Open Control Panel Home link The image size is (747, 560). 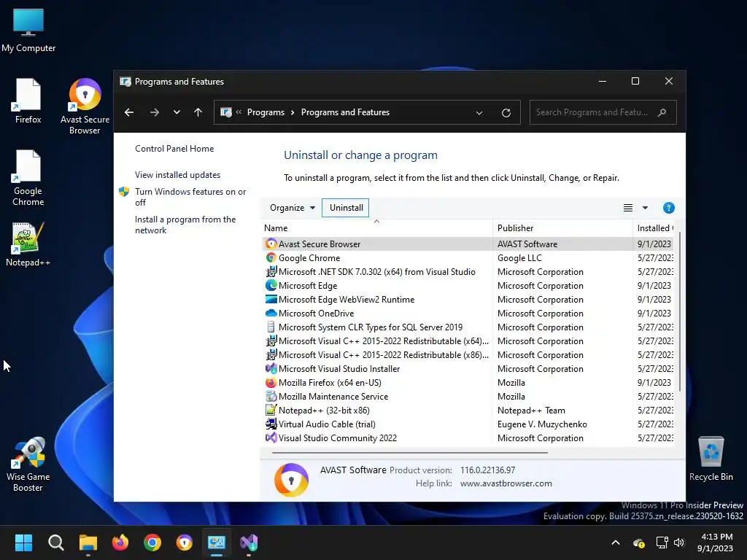[174, 149]
